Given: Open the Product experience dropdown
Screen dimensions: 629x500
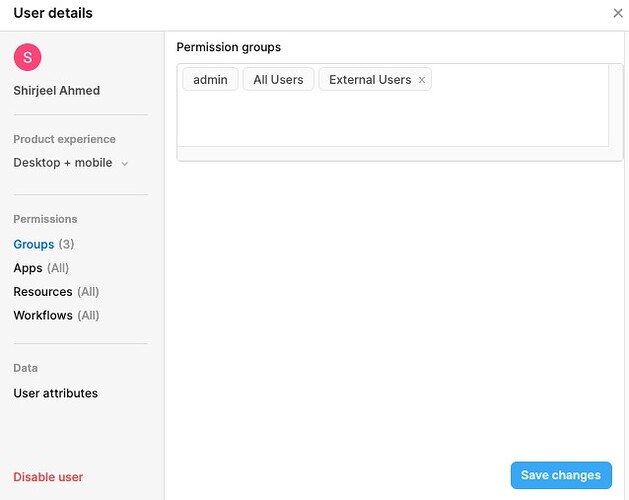Looking at the screenshot, I should tap(71, 163).
